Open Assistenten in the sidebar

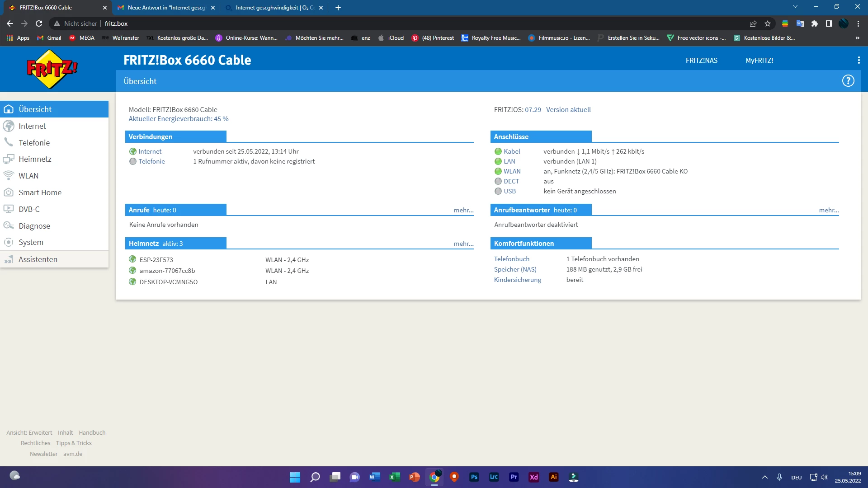click(x=38, y=259)
